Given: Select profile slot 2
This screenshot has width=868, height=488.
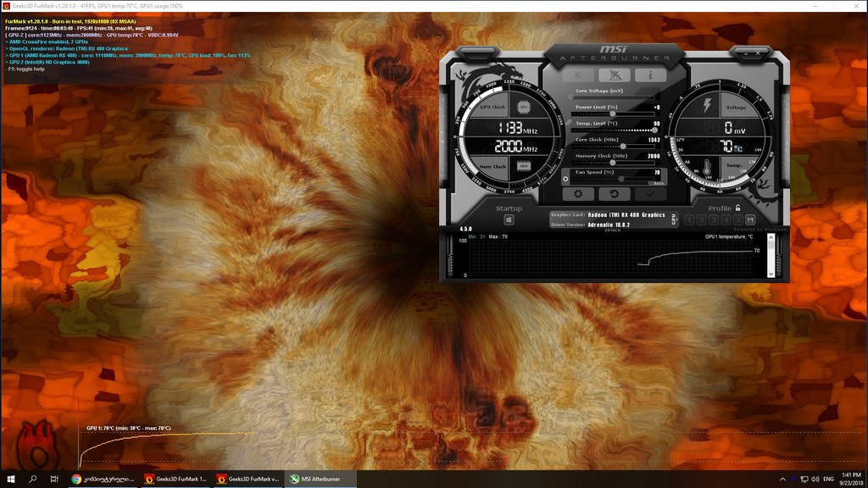Looking at the screenshot, I should point(701,219).
